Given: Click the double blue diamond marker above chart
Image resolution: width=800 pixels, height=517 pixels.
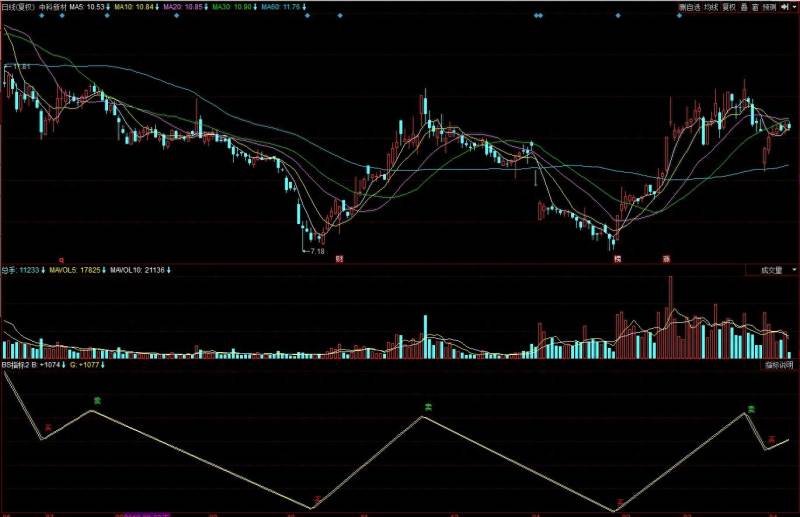Looking at the screenshot, I should 538,15.
